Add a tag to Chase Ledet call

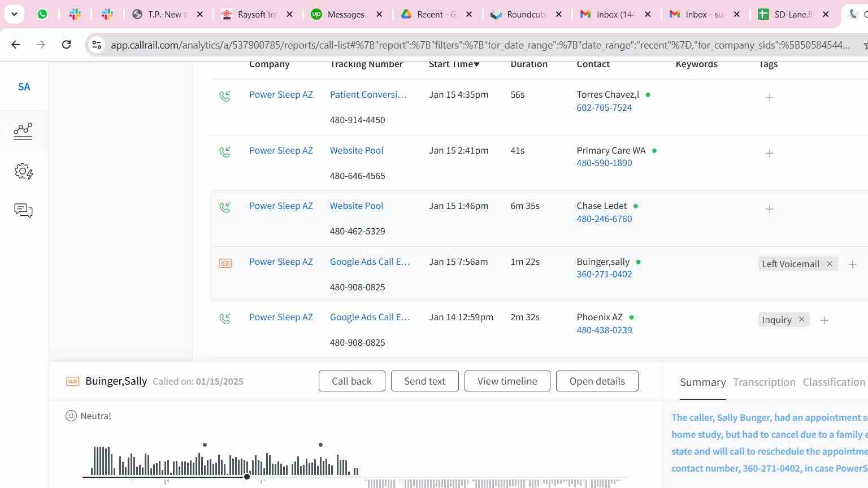tap(769, 209)
